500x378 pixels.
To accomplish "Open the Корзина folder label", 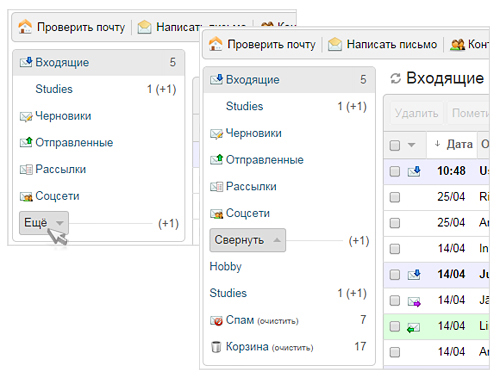I will point(247,346).
